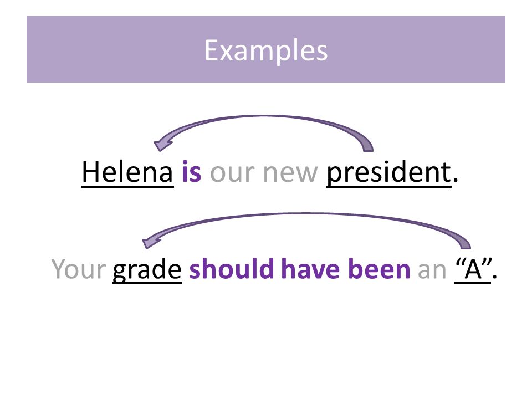The width and height of the screenshot is (532, 399).
Task: Select the upper curved arrow shape
Action: click(x=264, y=133)
